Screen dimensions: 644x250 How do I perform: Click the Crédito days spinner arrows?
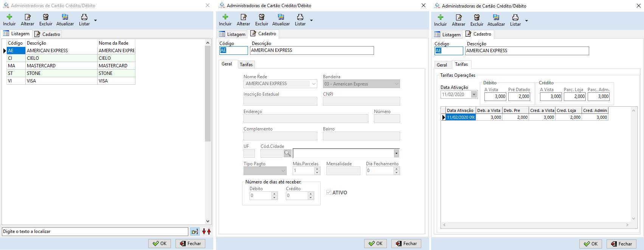tap(311, 196)
